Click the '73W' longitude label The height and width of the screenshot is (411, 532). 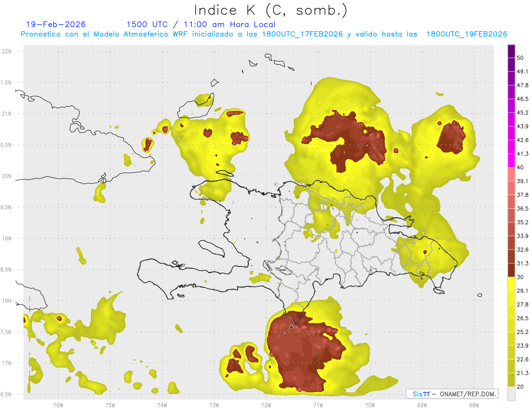click(214, 405)
